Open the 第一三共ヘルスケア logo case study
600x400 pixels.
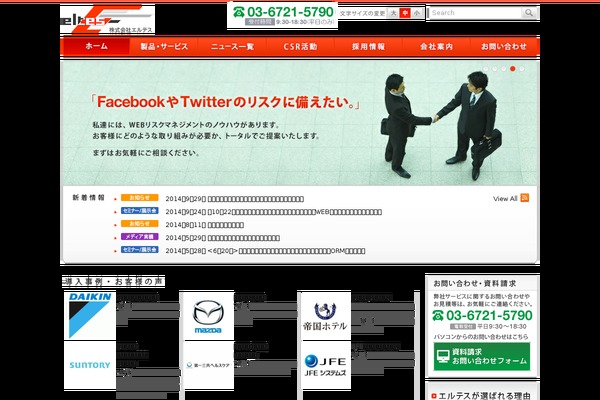click(x=207, y=365)
